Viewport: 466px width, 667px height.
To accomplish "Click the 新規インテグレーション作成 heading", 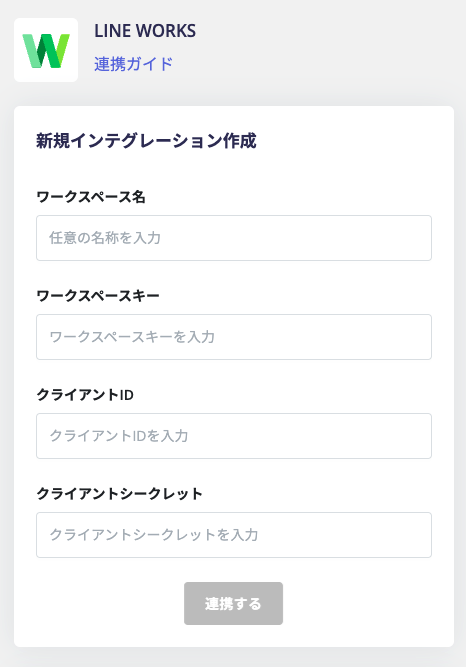I will [146, 141].
